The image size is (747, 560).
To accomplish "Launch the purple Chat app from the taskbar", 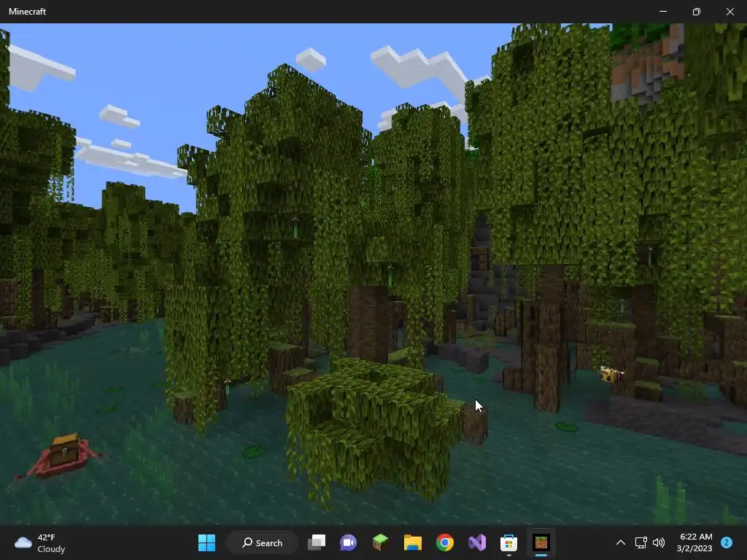I will tap(348, 542).
